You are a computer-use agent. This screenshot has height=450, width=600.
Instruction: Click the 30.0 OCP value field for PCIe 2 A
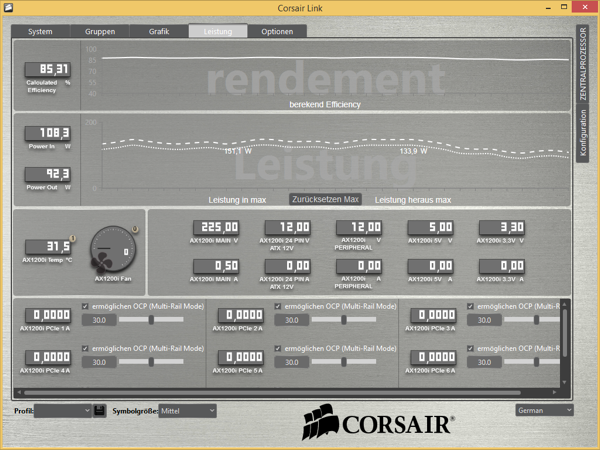click(x=292, y=320)
